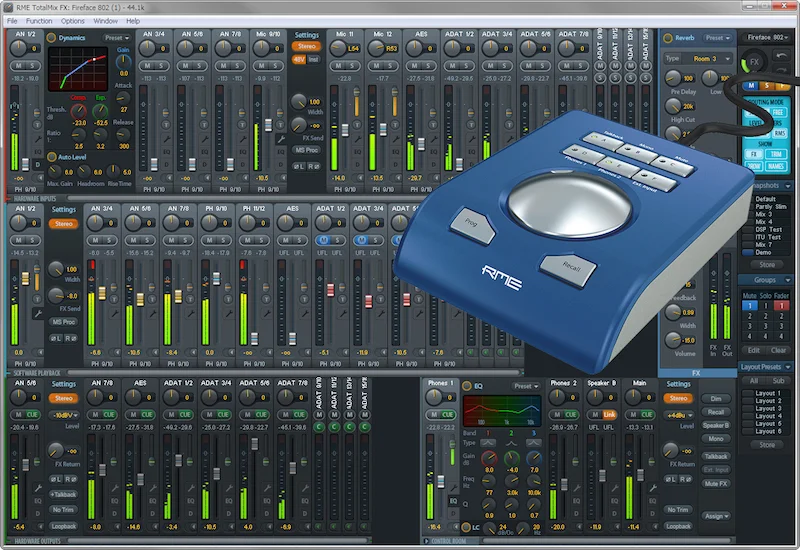Image resolution: width=800 pixels, height=550 pixels.
Task: Click the Speaker B output fader
Action: (x=602, y=476)
